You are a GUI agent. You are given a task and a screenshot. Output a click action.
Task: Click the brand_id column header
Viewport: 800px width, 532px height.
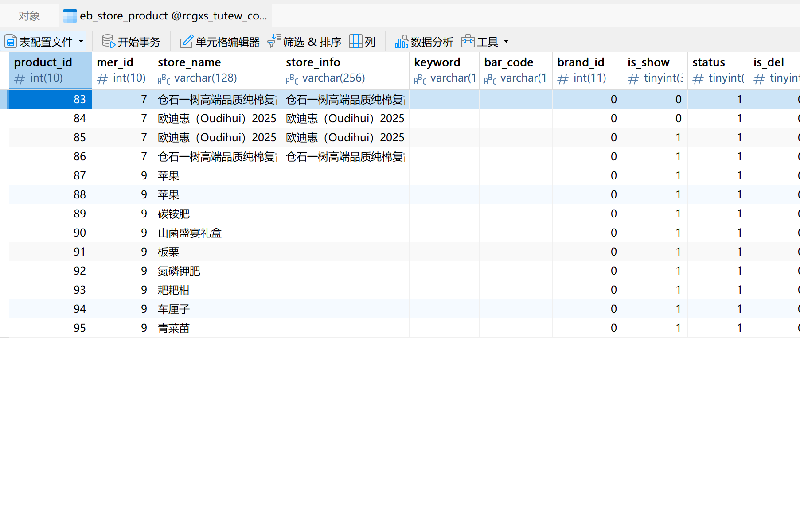coord(587,70)
